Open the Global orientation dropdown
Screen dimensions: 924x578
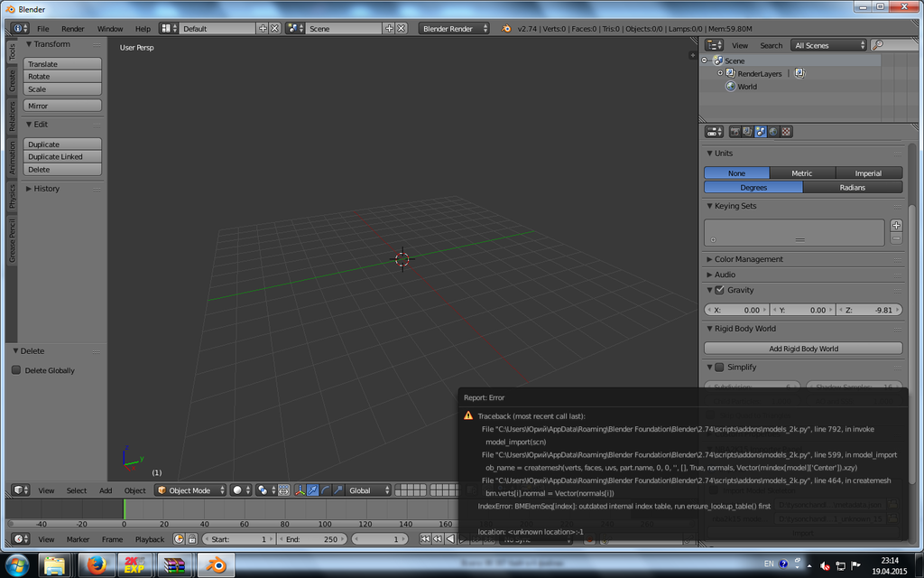(x=366, y=490)
